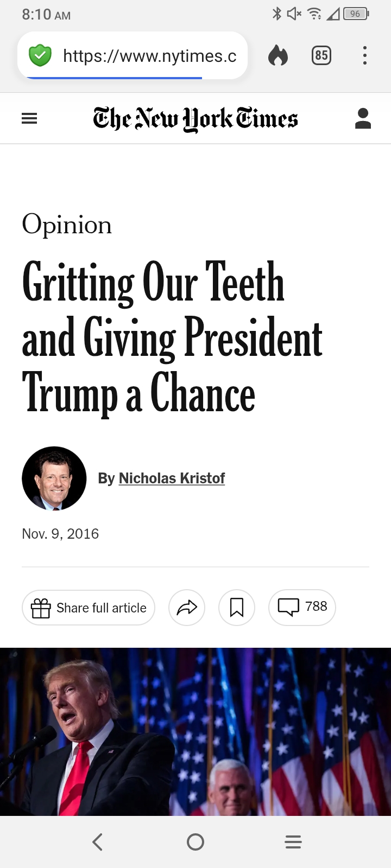Click the share arrow icon
Screen dimensions: 391x868
coord(187,607)
